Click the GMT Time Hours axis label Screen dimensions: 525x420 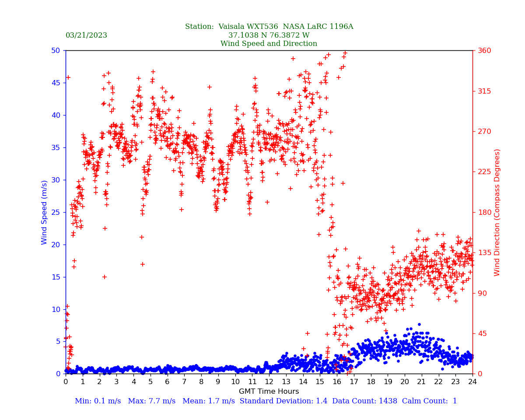[x=269, y=392]
